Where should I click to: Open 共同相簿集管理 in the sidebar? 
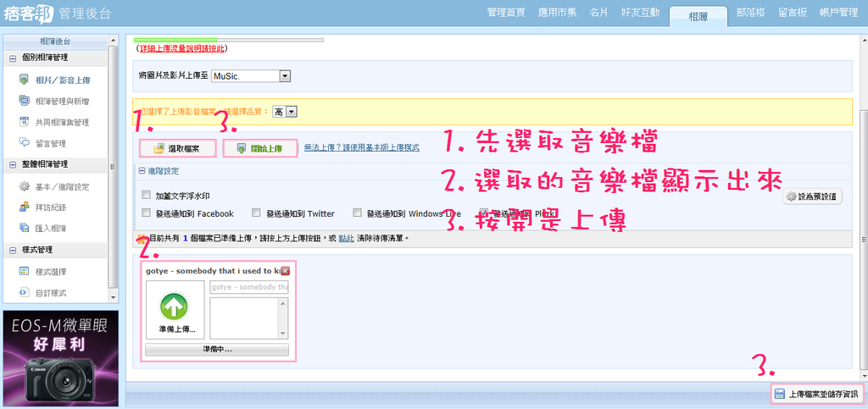coord(62,122)
